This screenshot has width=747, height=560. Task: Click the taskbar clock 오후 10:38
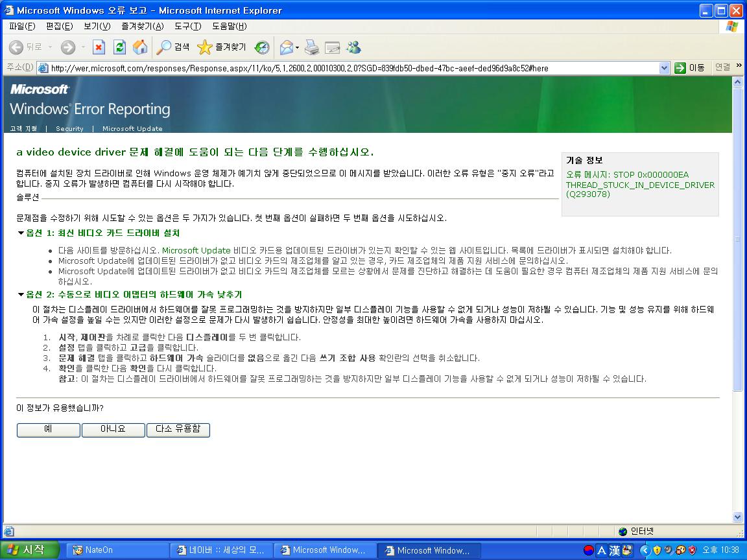tap(720, 550)
